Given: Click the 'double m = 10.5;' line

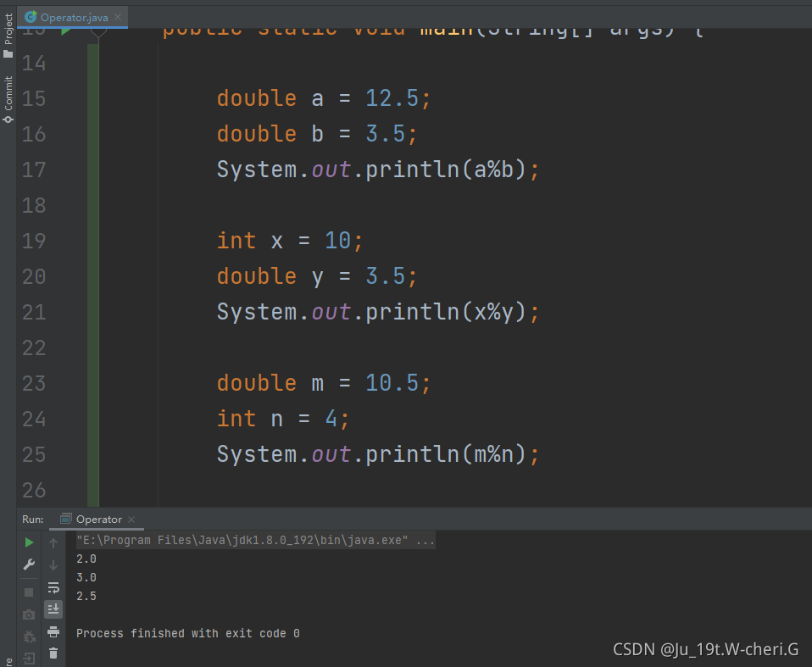Looking at the screenshot, I should click(324, 383).
